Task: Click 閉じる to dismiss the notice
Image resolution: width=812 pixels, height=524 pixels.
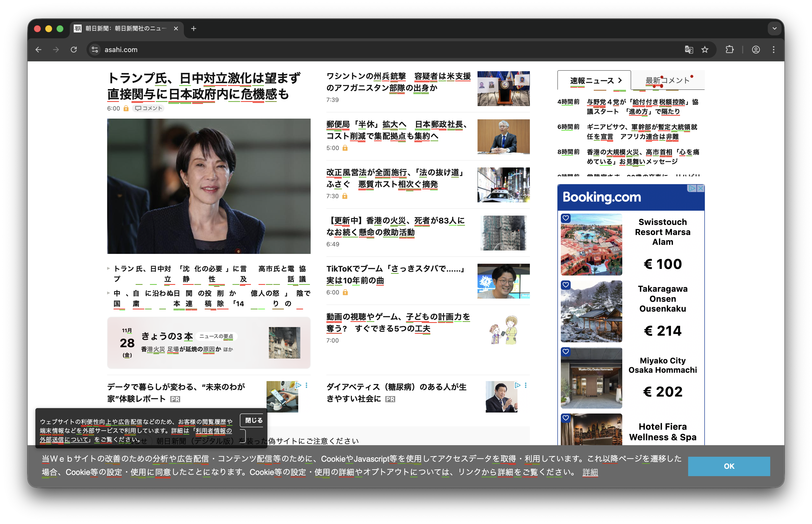Action: (x=254, y=420)
